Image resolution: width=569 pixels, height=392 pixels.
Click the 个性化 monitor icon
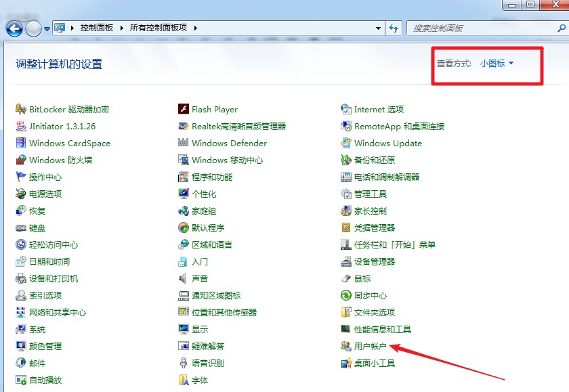tap(184, 194)
